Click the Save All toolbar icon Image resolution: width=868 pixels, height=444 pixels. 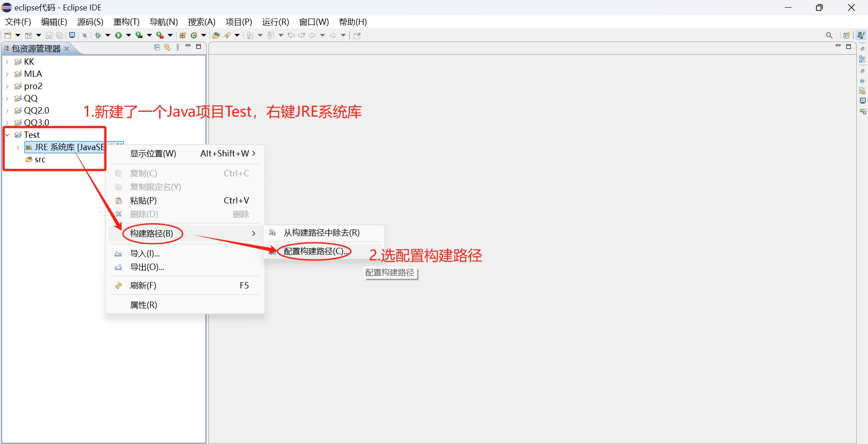[60, 35]
